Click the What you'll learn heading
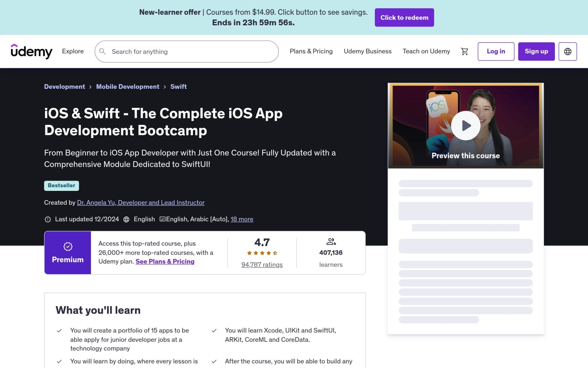This screenshot has height=368, width=588. click(98, 310)
